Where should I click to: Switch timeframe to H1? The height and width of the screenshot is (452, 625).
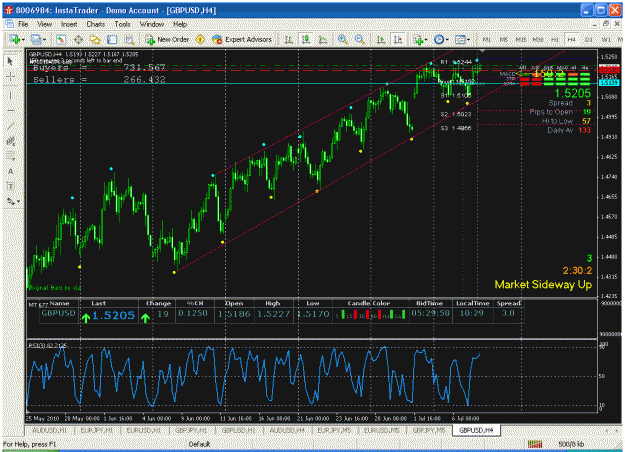(x=555, y=39)
